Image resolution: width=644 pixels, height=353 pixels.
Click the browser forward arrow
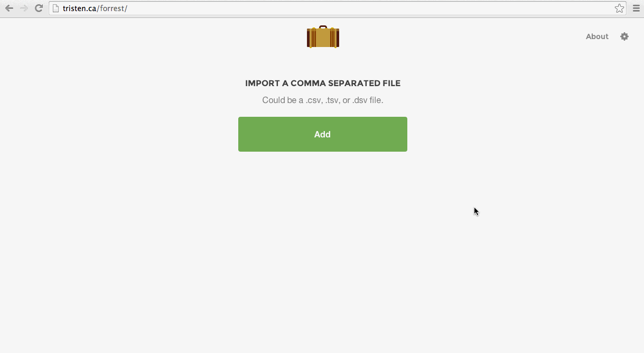pos(24,8)
